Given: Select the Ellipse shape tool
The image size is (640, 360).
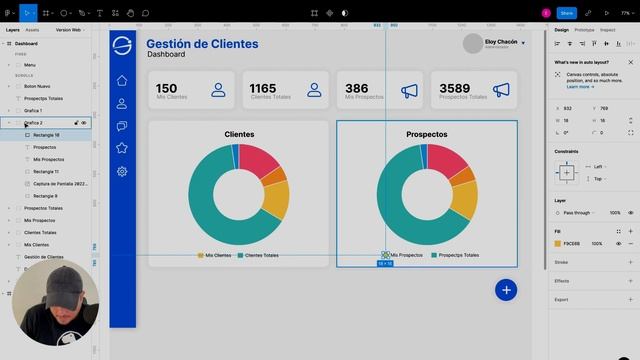Looking at the screenshot, I should (64, 13).
